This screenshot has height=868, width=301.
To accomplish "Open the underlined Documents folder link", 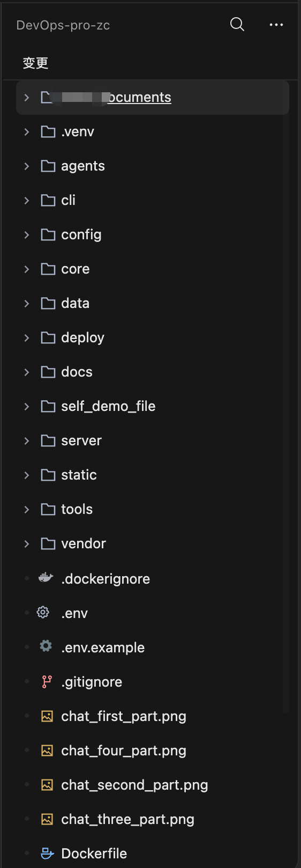I will click(139, 97).
